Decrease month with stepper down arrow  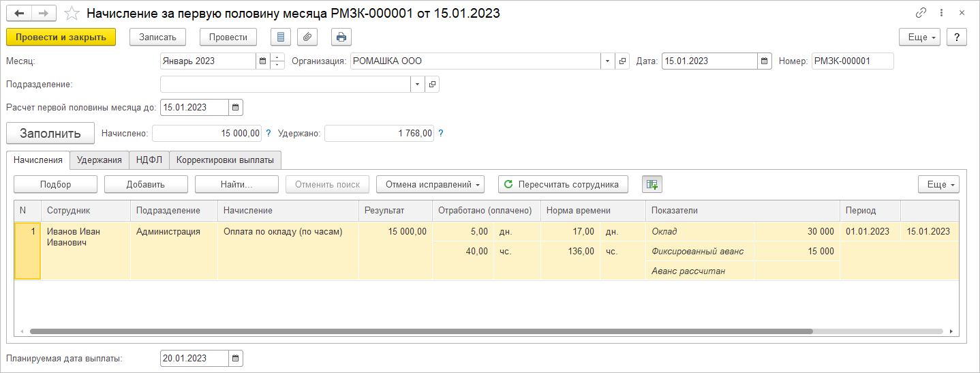tap(277, 65)
